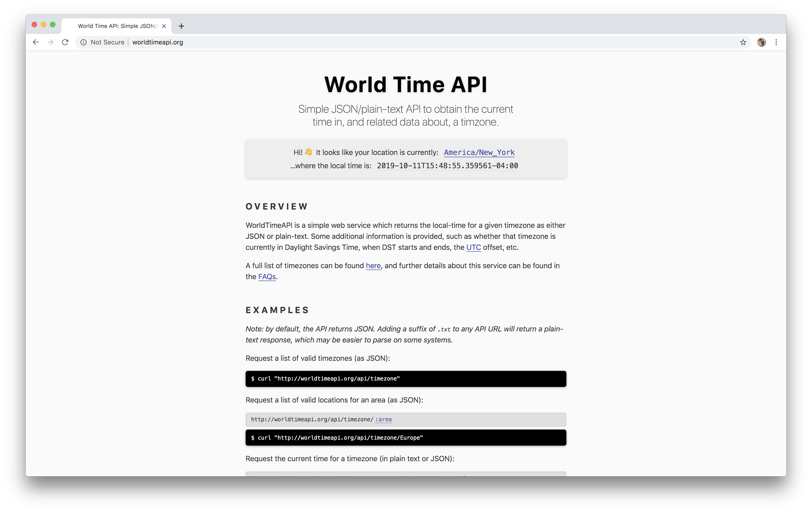The image size is (812, 513).
Task: View site info via Not Secure icon
Action: (x=83, y=42)
